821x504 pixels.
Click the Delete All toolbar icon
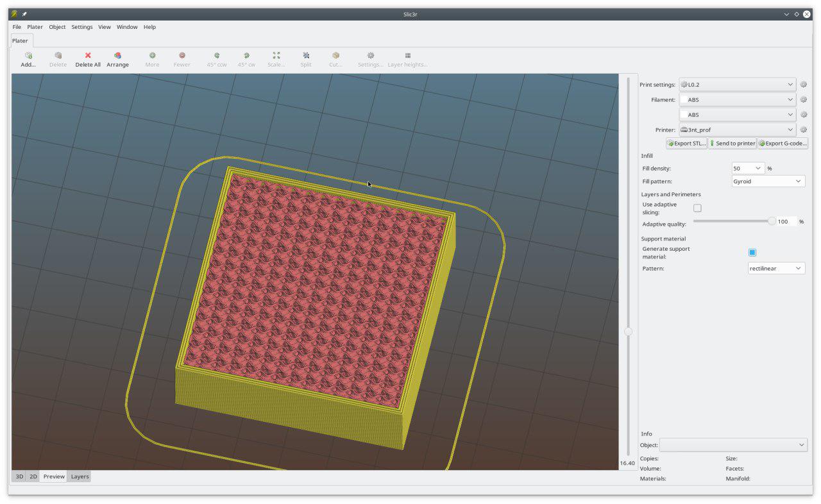88,56
